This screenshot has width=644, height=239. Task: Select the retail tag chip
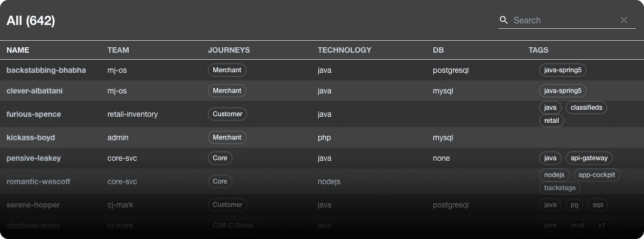tap(551, 121)
